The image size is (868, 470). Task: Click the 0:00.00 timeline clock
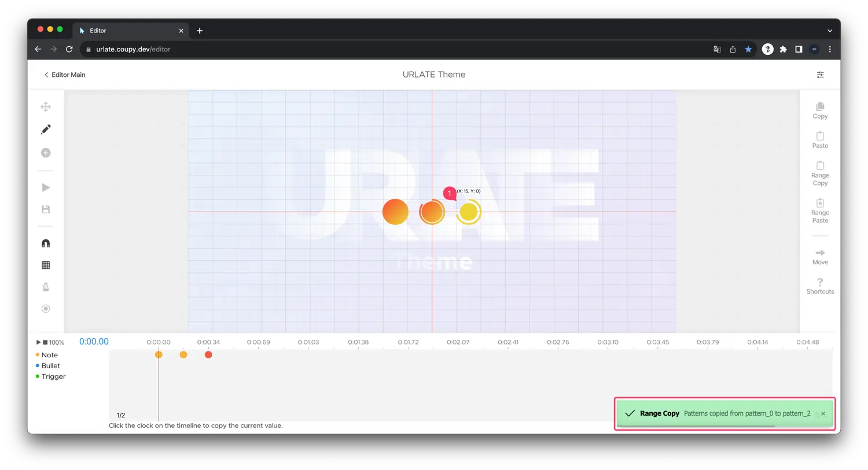click(94, 342)
